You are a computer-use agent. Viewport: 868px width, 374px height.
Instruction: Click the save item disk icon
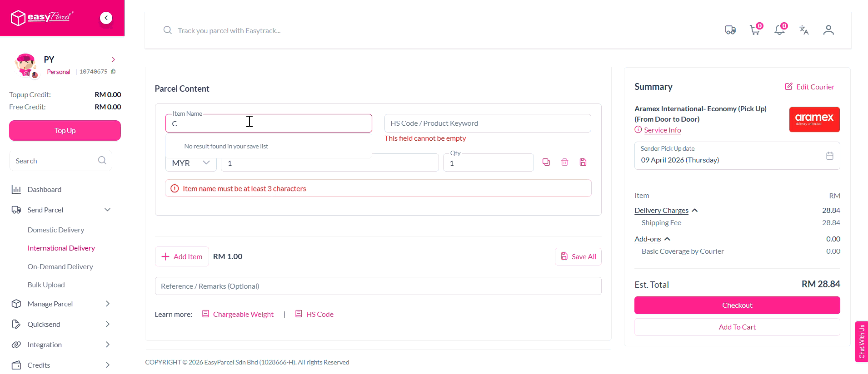583,162
